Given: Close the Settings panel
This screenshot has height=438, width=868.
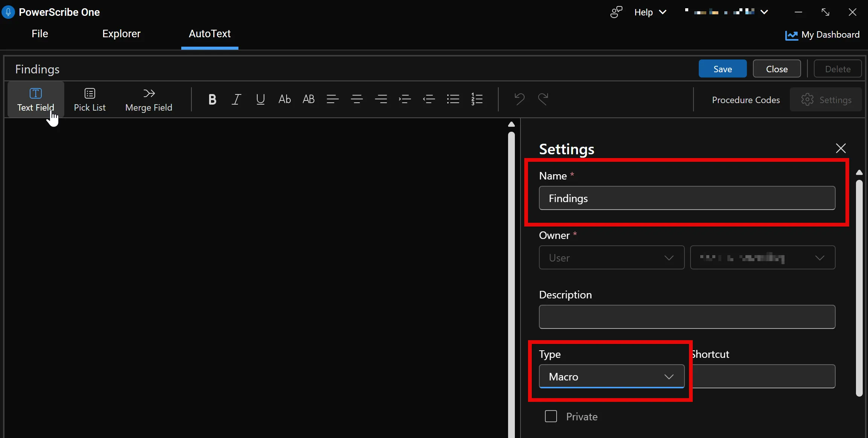Looking at the screenshot, I should tap(841, 148).
